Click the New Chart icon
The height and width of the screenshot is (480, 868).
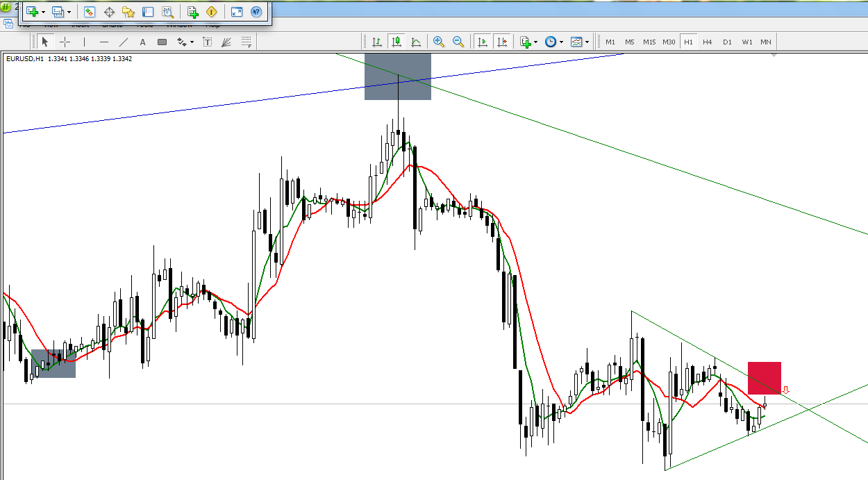pos(31,12)
